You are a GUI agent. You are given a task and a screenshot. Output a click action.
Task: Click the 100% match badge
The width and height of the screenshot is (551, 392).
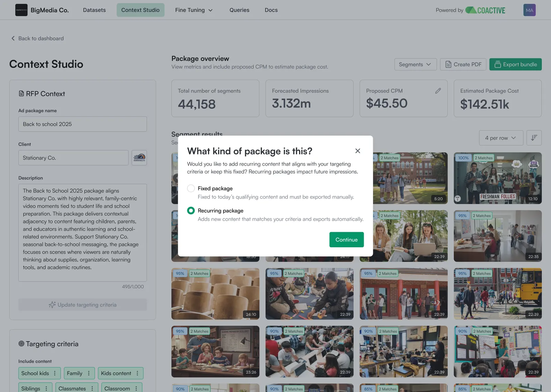point(464,158)
